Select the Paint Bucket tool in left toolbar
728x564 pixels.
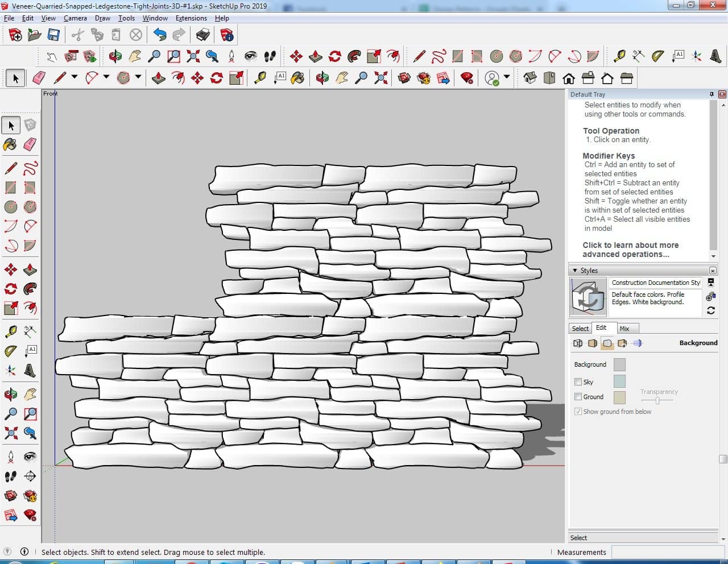11,144
